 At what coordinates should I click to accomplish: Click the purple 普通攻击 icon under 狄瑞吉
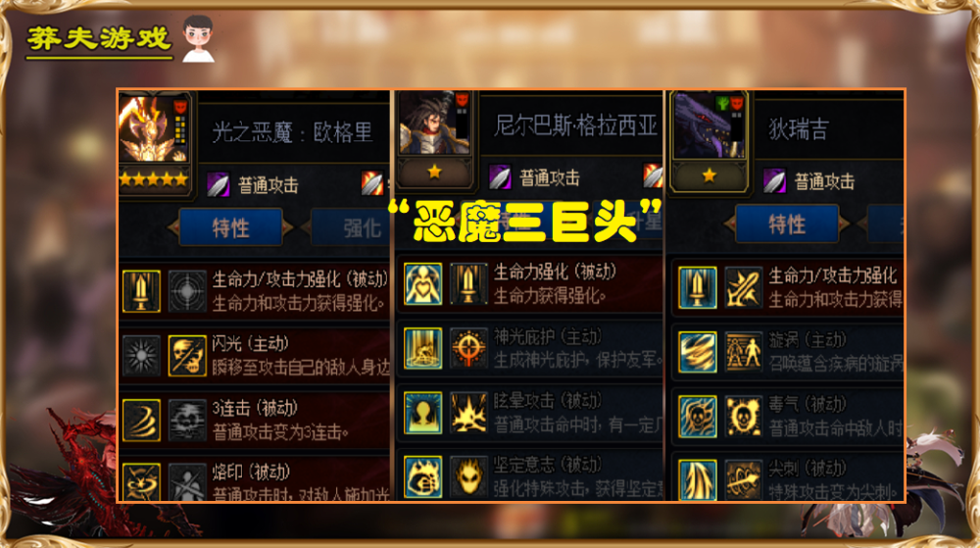point(774,181)
